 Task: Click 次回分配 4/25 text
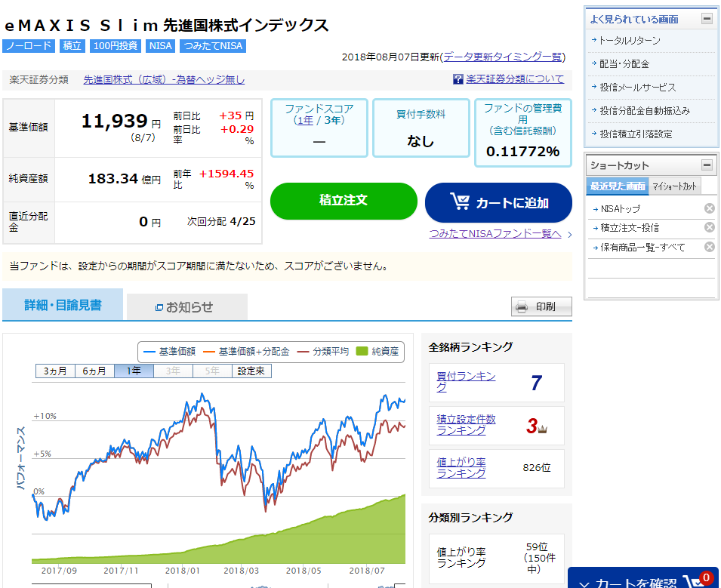pyautogui.click(x=221, y=222)
